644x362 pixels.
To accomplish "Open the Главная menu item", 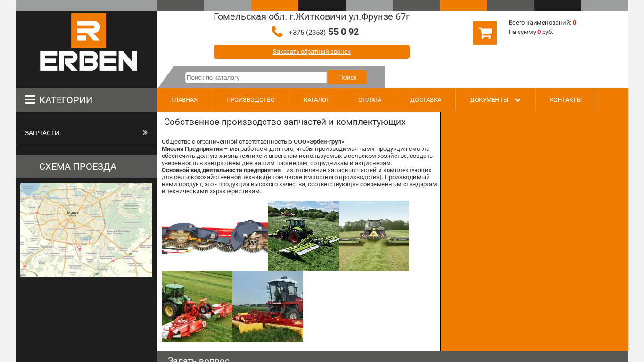I will pyautogui.click(x=184, y=100).
